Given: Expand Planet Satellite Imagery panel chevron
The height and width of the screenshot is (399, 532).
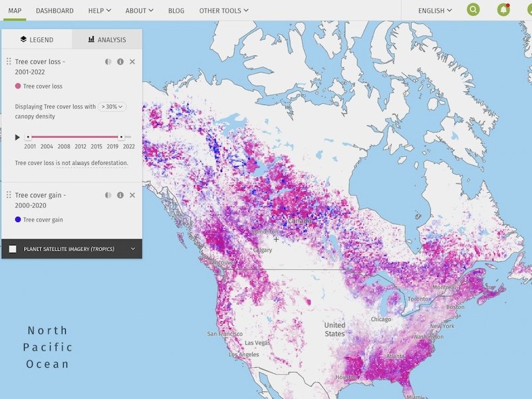Looking at the screenshot, I should pyautogui.click(x=133, y=249).
